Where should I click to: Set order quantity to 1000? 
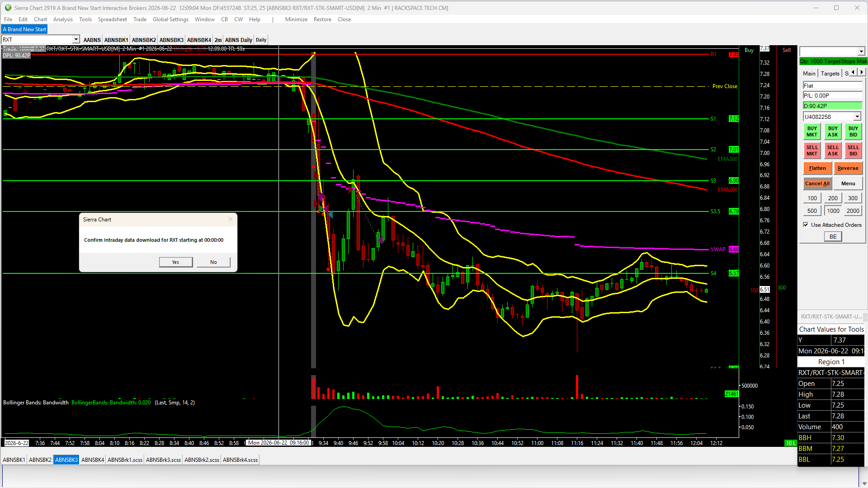point(833,211)
